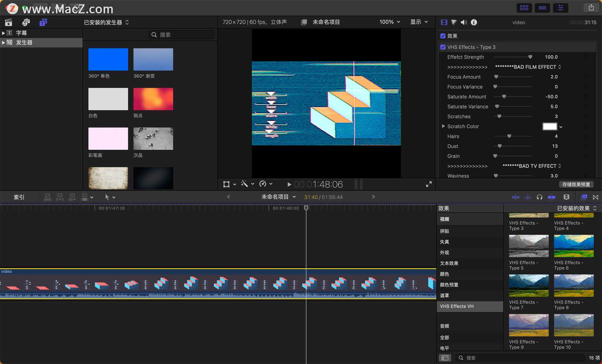Toggle effects browser sidebar visibility button
The width and height of the screenshot is (602, 364).
[x=445, y=358]
